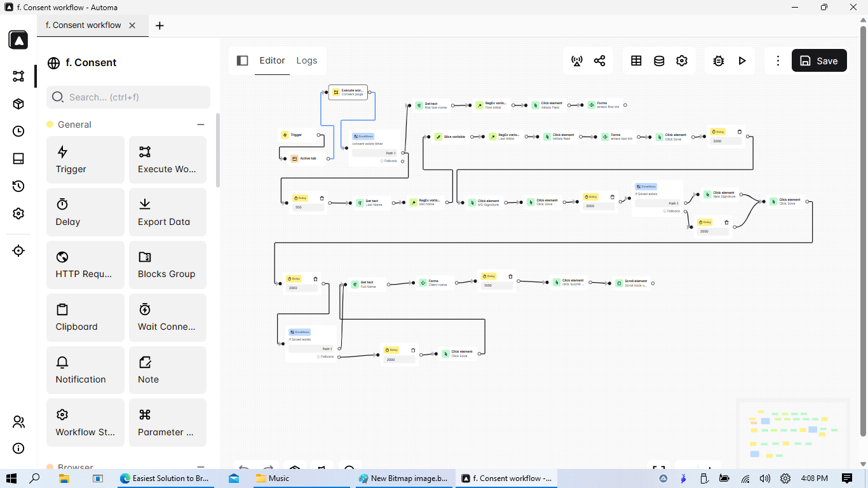
Task: Toggle the sidebar panel visibility
Action: [x=242, y=60]
